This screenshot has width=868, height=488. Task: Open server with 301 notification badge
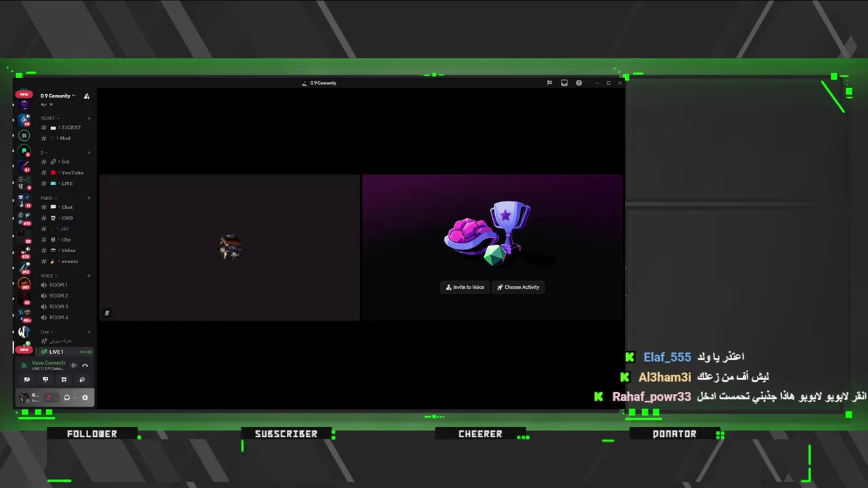(24, 284)
